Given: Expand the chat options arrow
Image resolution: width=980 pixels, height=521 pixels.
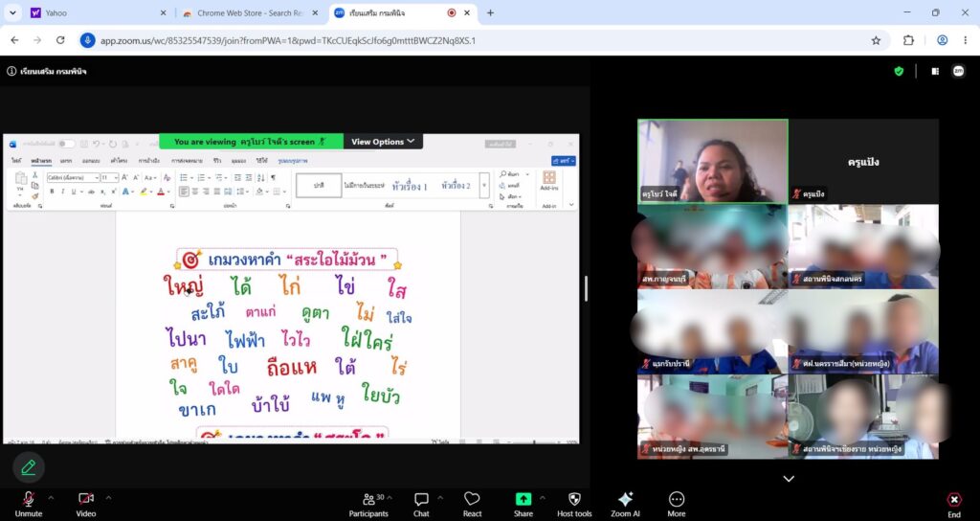Looking at the screenshot, I should [x=440, y=498].
